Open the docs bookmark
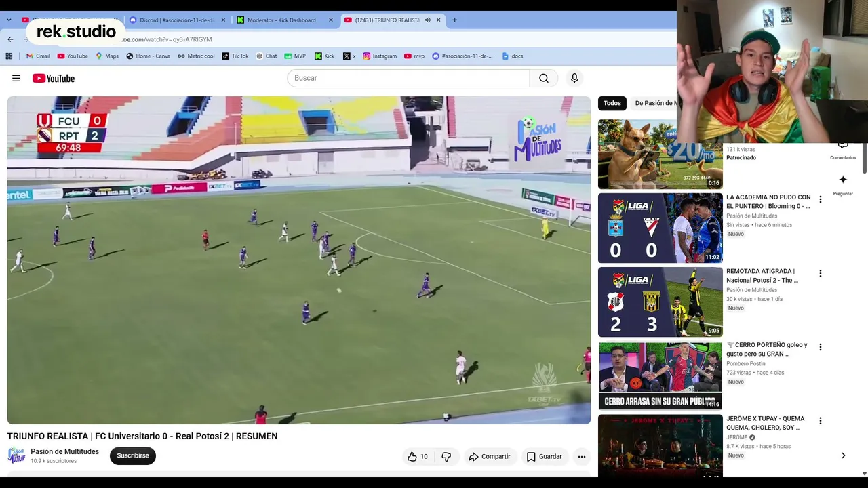 512,56
